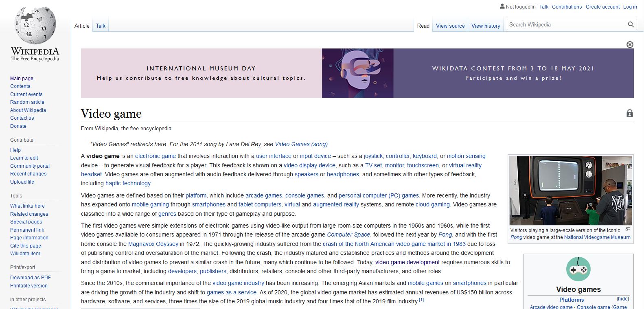Open the Log in link
644x309 pixels.
(630, 7)
